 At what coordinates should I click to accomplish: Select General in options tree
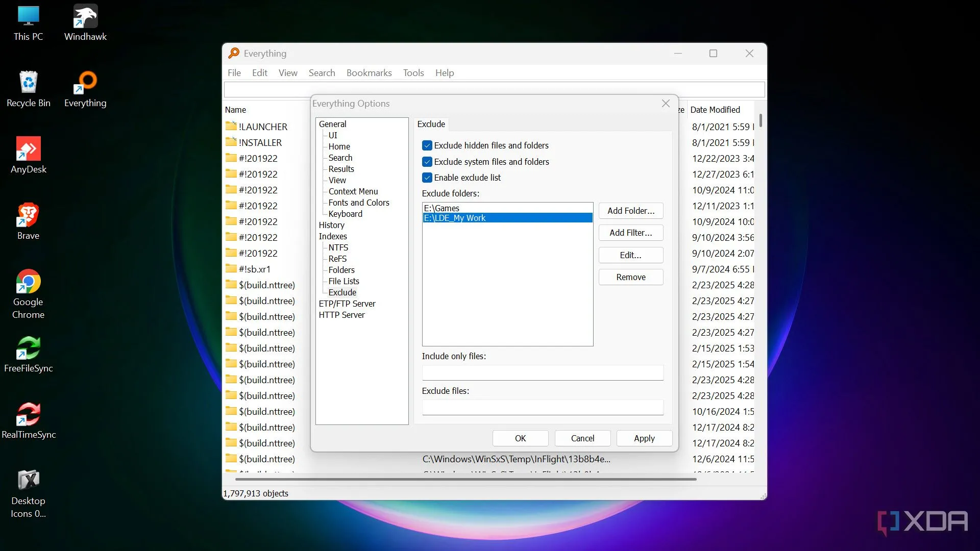point(332,124)
